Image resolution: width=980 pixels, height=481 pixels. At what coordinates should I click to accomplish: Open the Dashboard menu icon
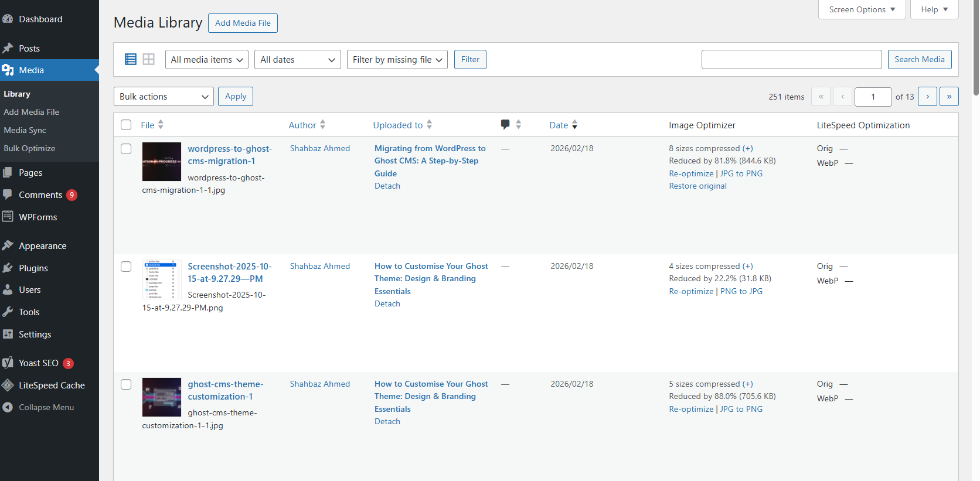point(8,19)
